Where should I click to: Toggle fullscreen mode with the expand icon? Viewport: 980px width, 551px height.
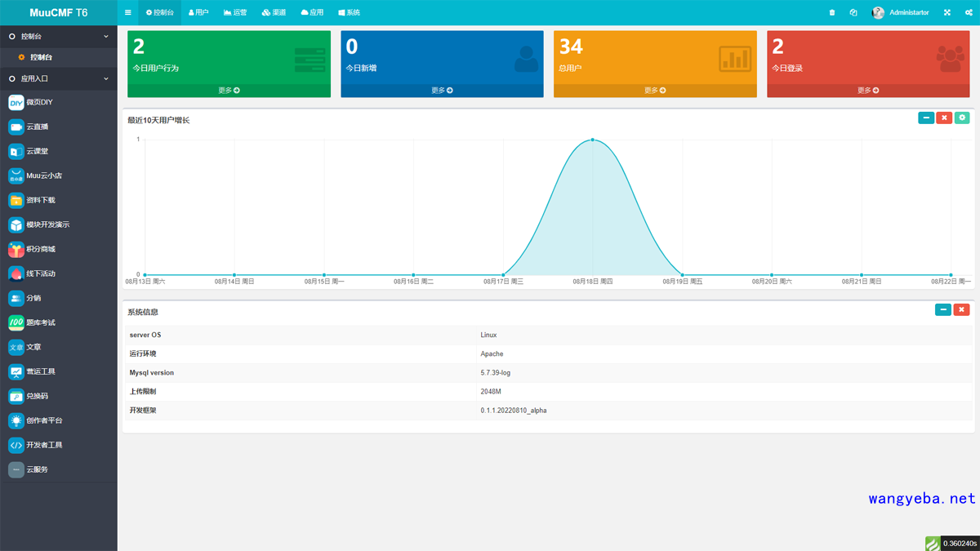(x=947, y=12)
